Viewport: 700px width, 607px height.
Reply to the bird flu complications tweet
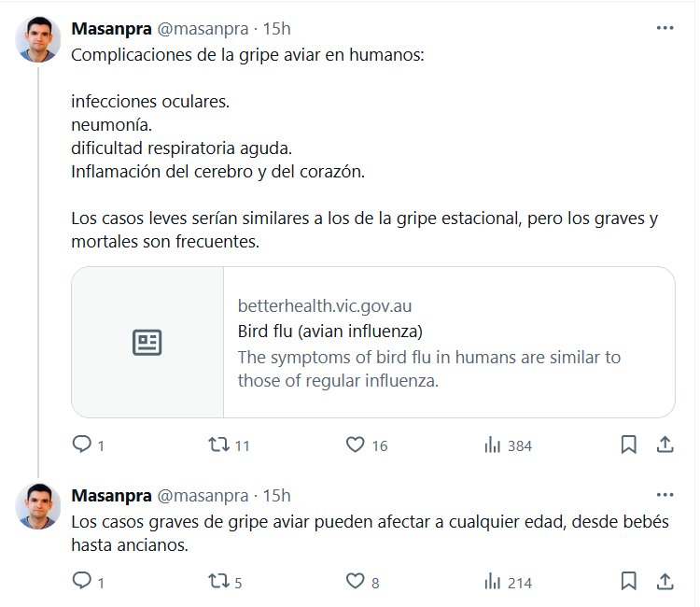(x=82, y=445)
